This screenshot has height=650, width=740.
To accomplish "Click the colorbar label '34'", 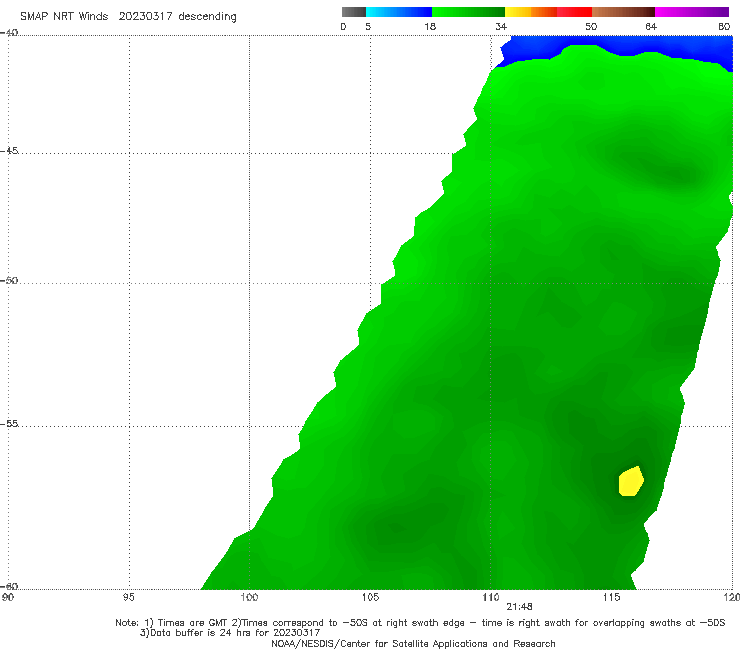I will (501, 26).
